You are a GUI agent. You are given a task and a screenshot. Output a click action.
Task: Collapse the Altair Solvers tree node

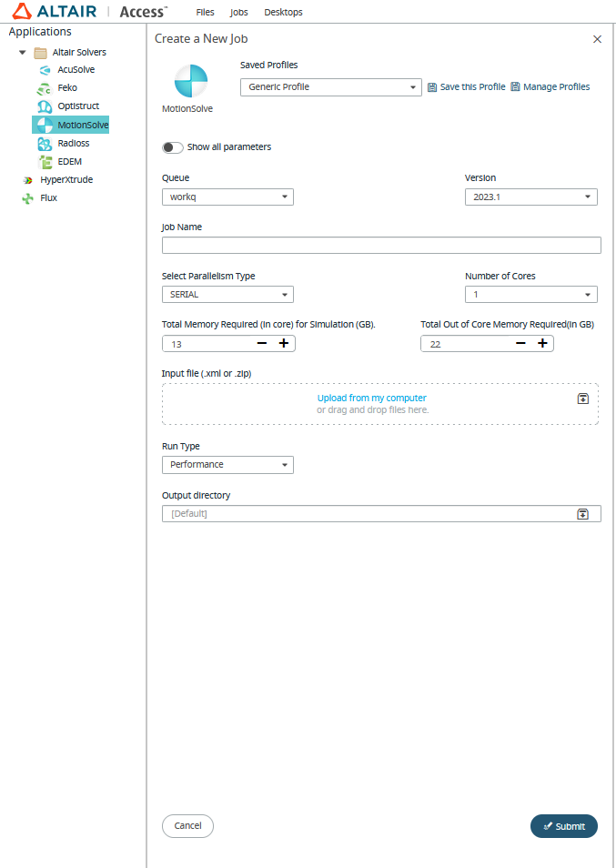click(23, 53)
